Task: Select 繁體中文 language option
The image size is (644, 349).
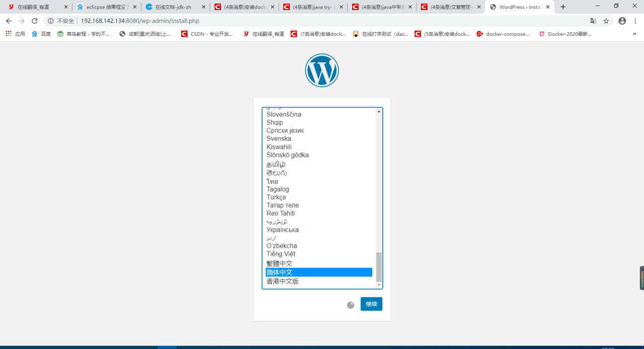Action: (x=319, y=264)
